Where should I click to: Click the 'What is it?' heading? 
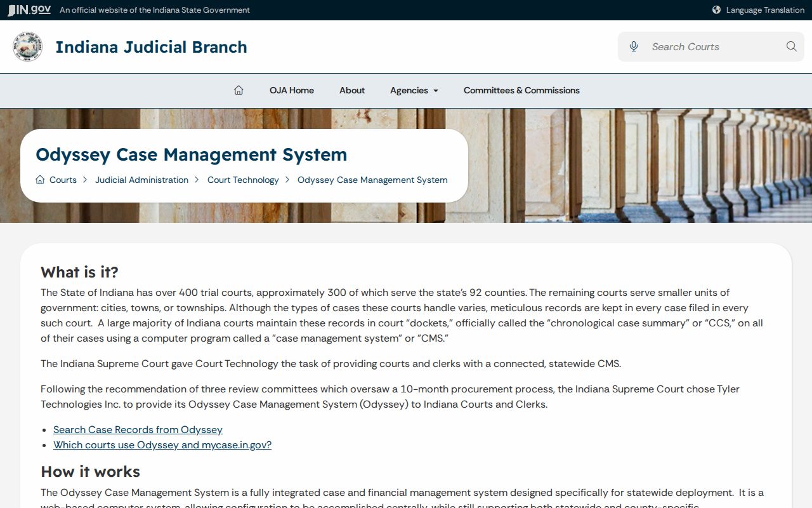pyautogui.click(x=79, y=272)
